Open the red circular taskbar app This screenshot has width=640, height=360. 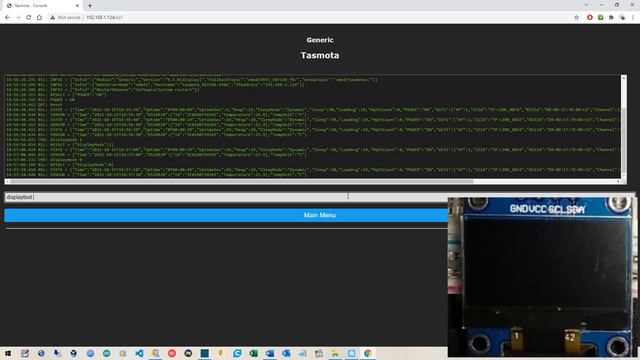[x=171, y=353]
